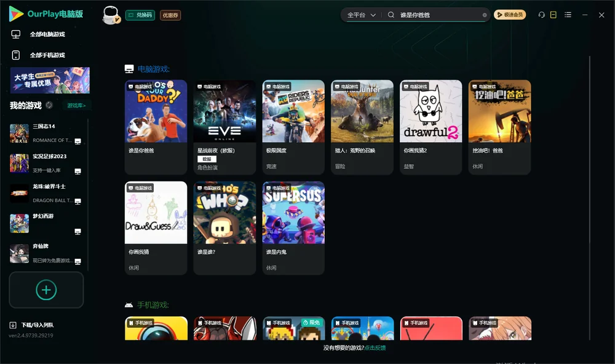Screen dimensions: 615x364
Task: Open the Supersus 谁是内鬼 card
Action: coord(293,228)
